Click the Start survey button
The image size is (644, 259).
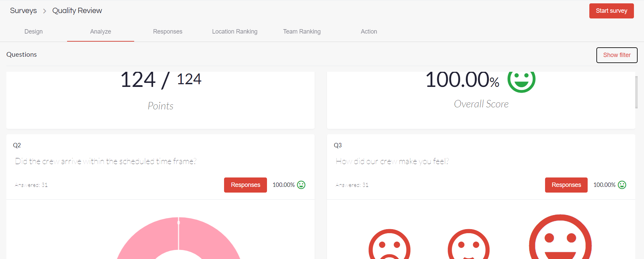pyautogui.click(x=611, y=11)
